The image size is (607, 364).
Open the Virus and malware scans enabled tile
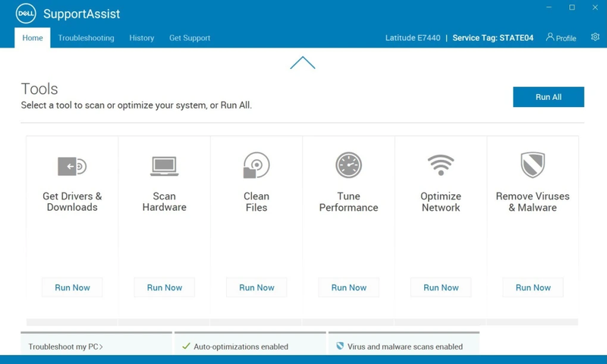[404, 347]
